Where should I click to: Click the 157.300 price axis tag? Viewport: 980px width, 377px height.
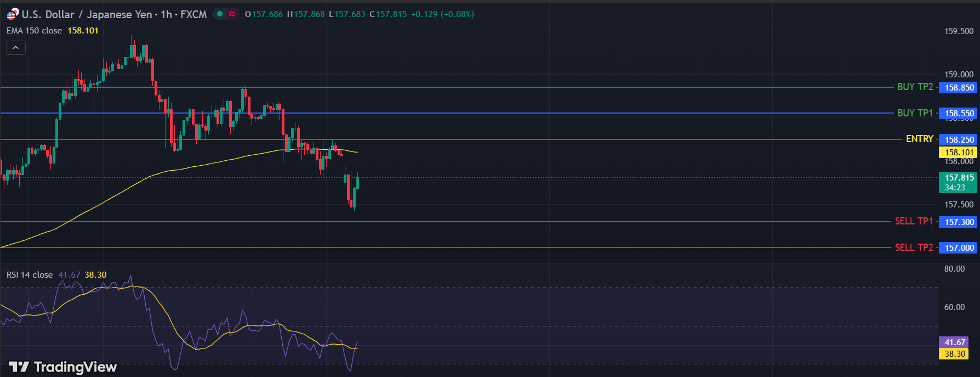click(959, 222)
